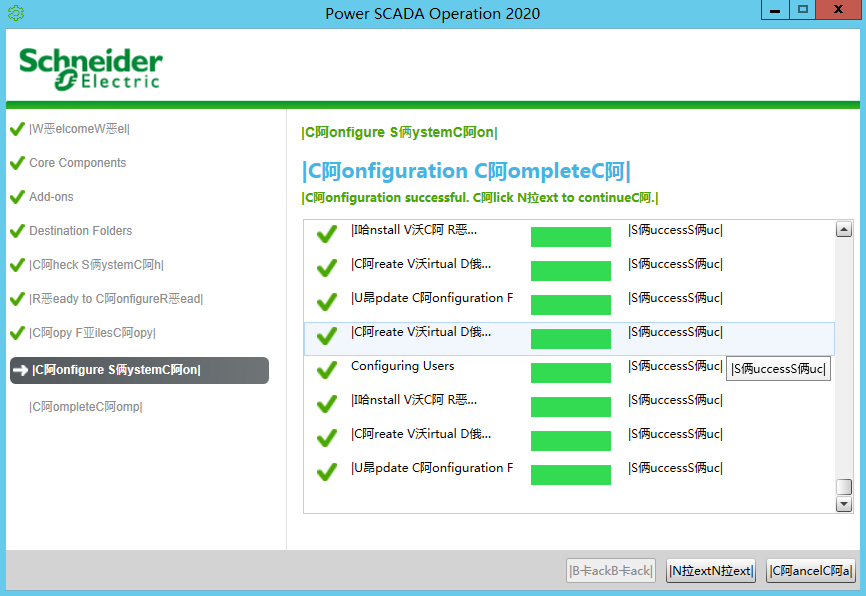The height and width of the screenshot is (596, 866).
Task: Click the Next button
Action: click(711, 571)
